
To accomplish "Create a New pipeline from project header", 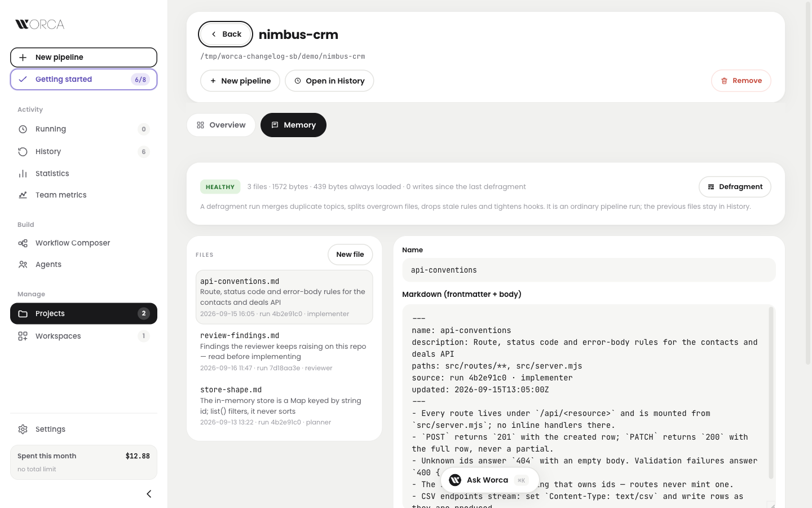I will pyautogui.click(x=240, y=81).
